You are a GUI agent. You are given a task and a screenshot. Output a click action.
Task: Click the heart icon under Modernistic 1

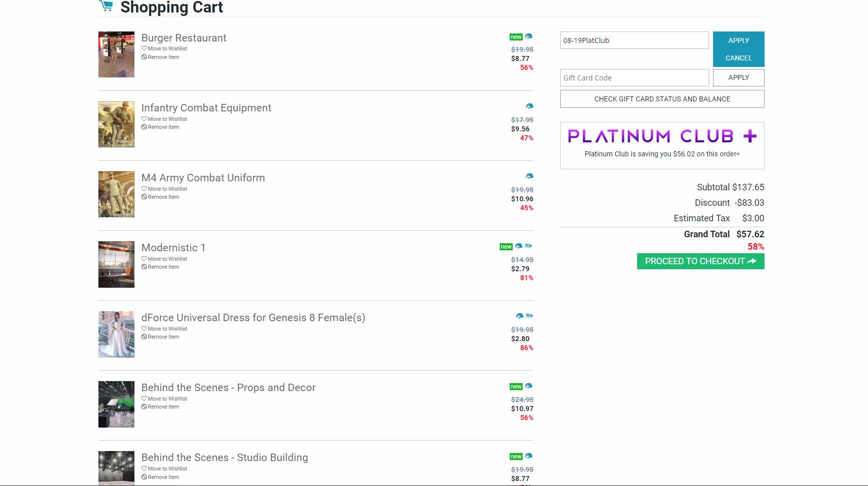[144, 259]
